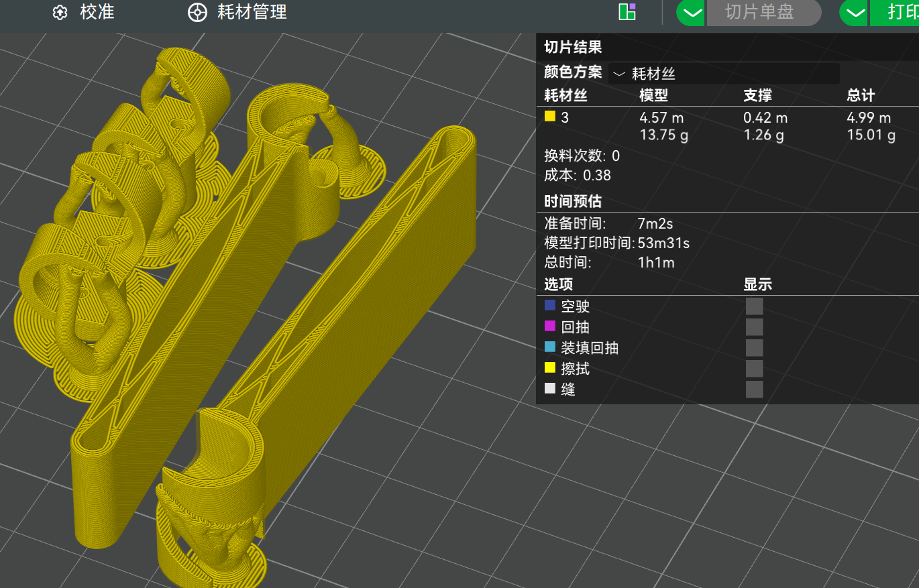The width and height of the screenshot is (919, 588).
Task: Toggle display of 缝 seams
Action: point(755,390)
